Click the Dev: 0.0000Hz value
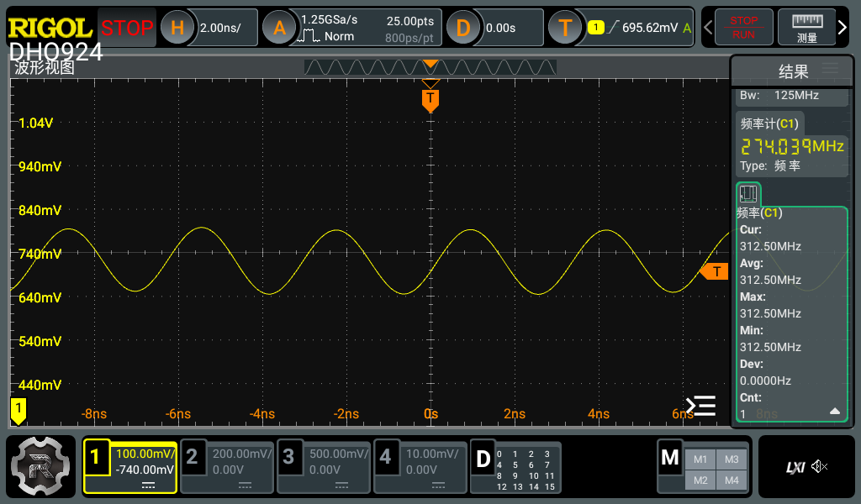861x504 pixels. coord(765,381)
